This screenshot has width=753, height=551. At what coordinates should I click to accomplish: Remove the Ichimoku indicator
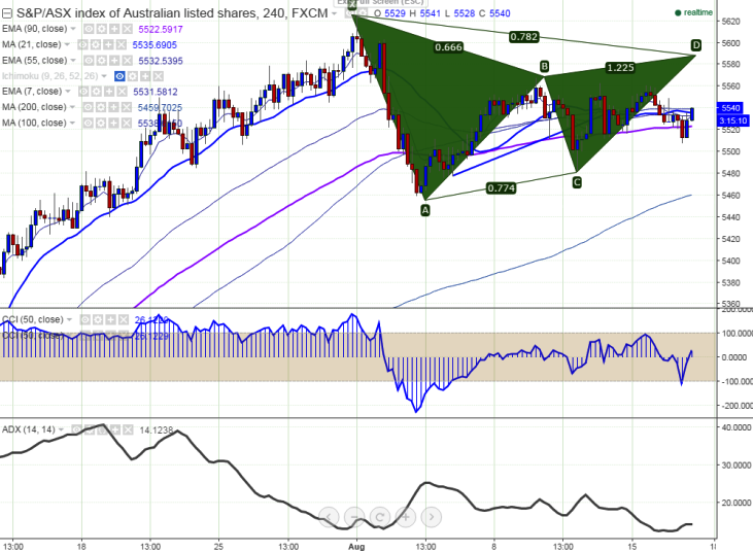tap(158, 76)
